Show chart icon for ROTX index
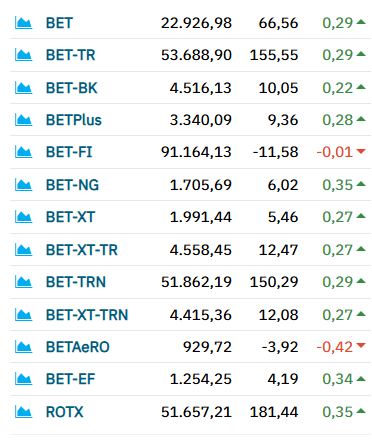The height and width of the screenshot is (440, 372). [24, 412]
